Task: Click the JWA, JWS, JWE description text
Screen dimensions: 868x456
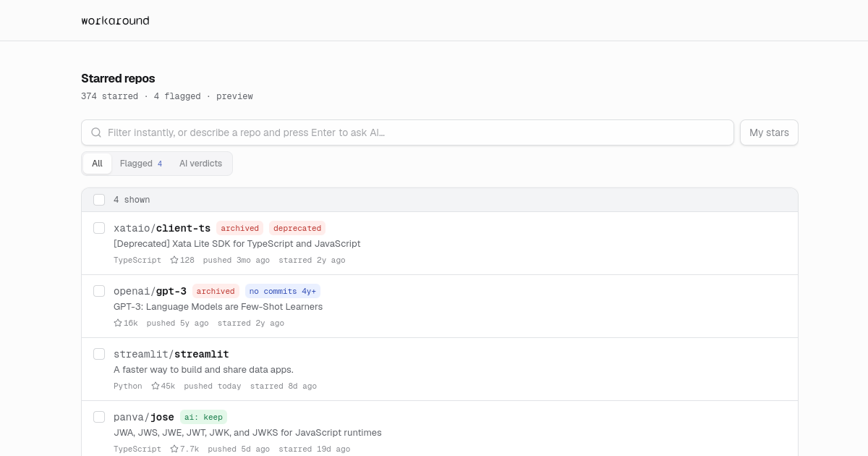Action: click(247, 433)
